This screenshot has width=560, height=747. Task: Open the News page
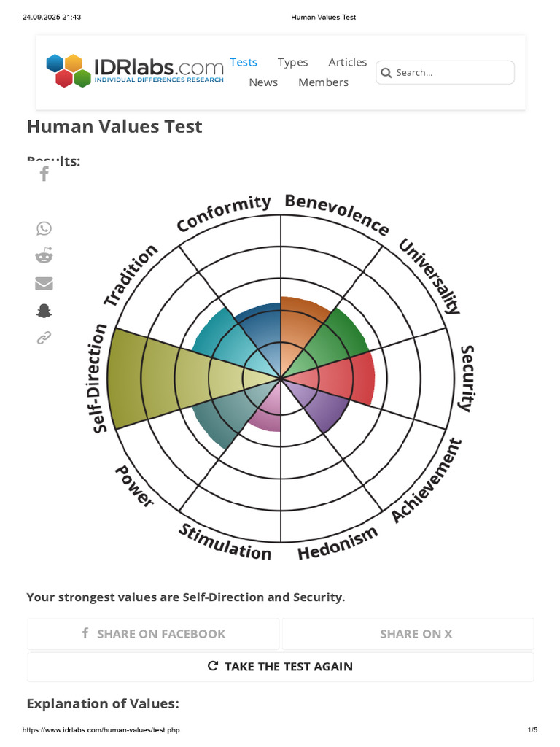pos(263,82)
